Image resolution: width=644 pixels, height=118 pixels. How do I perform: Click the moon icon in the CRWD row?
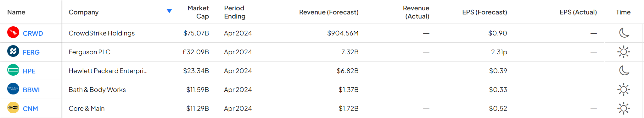tap(624, 33)
